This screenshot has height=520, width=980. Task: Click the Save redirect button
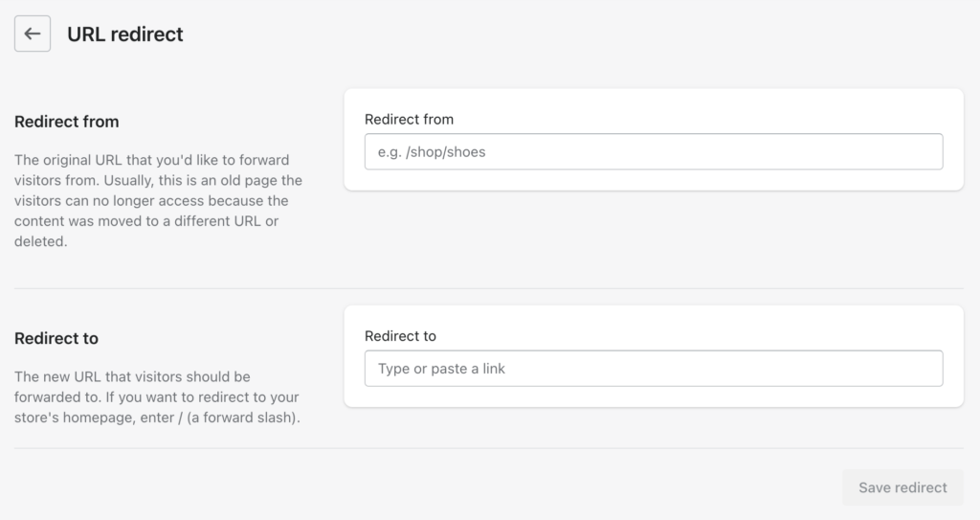click(902, 487)
